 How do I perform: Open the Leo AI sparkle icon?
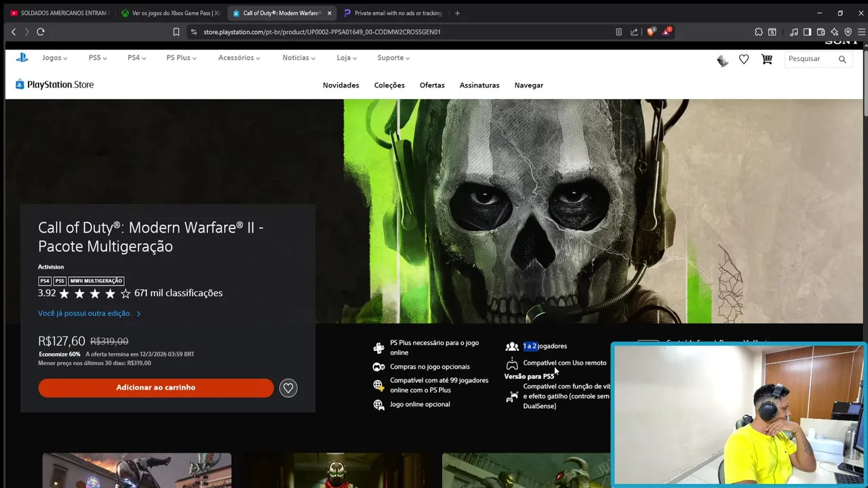click(x=834, y=32)
